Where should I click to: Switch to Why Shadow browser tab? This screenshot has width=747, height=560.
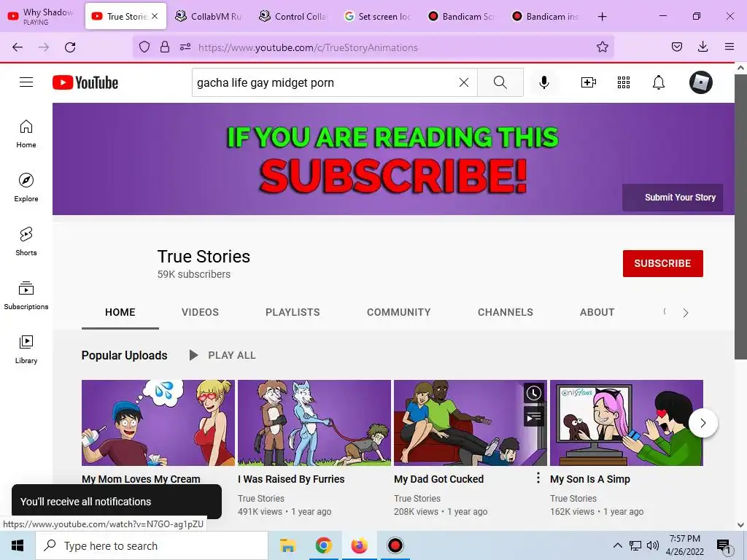[42, 17]
